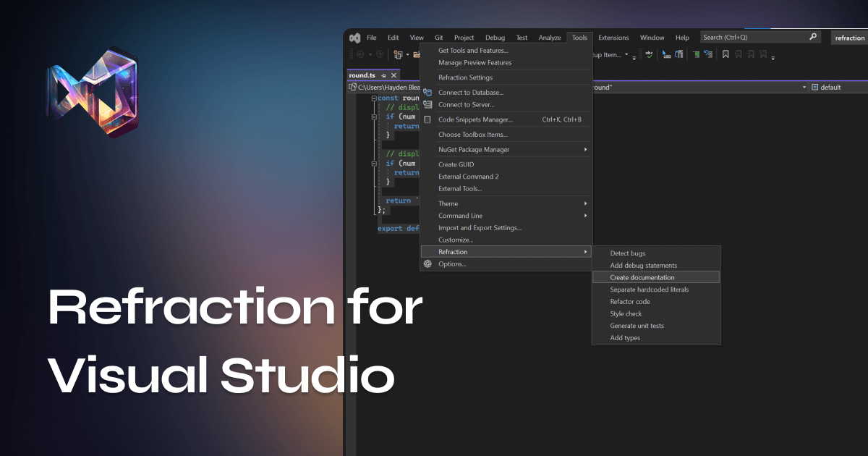Select the next bookmark toolbar icon

click(751, 54)
